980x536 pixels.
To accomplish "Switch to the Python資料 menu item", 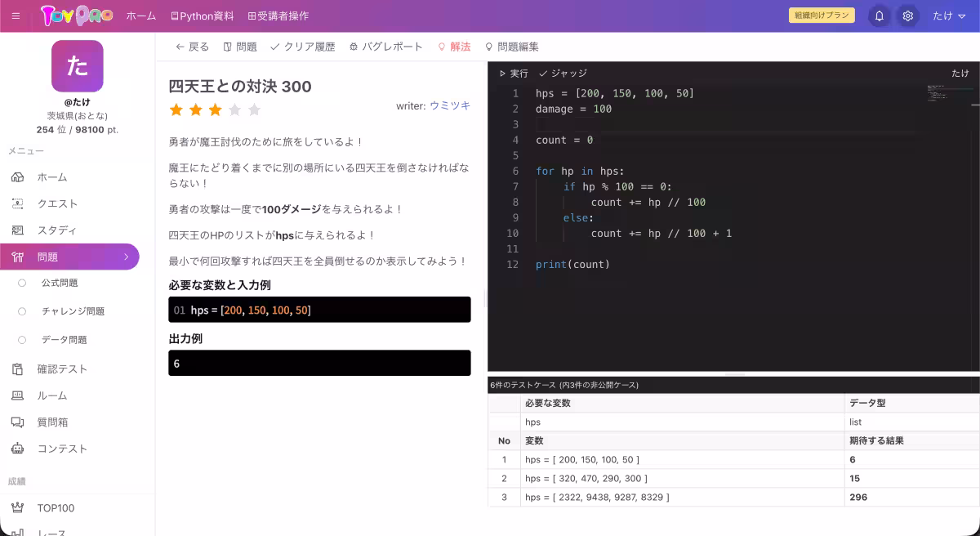I will pos(202,16).
